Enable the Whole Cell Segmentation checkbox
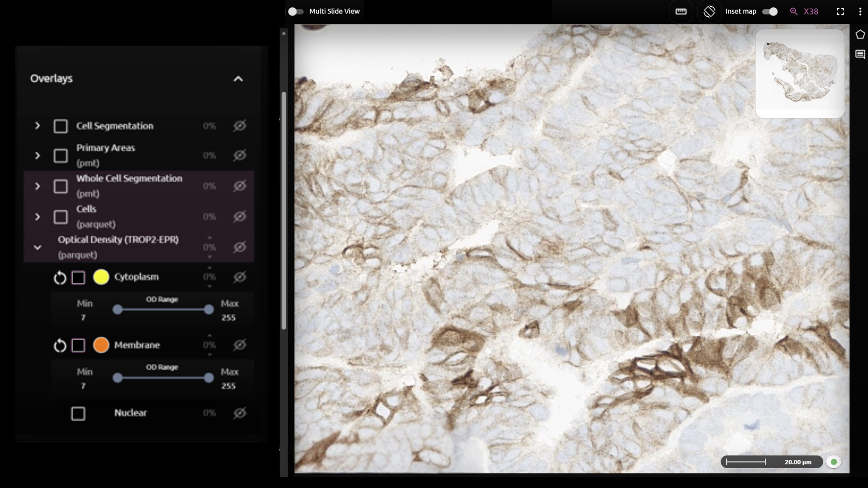 pos(61,186)
